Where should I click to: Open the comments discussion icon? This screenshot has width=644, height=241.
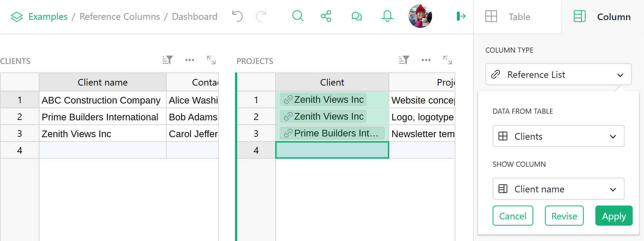(x=356, y=16)
